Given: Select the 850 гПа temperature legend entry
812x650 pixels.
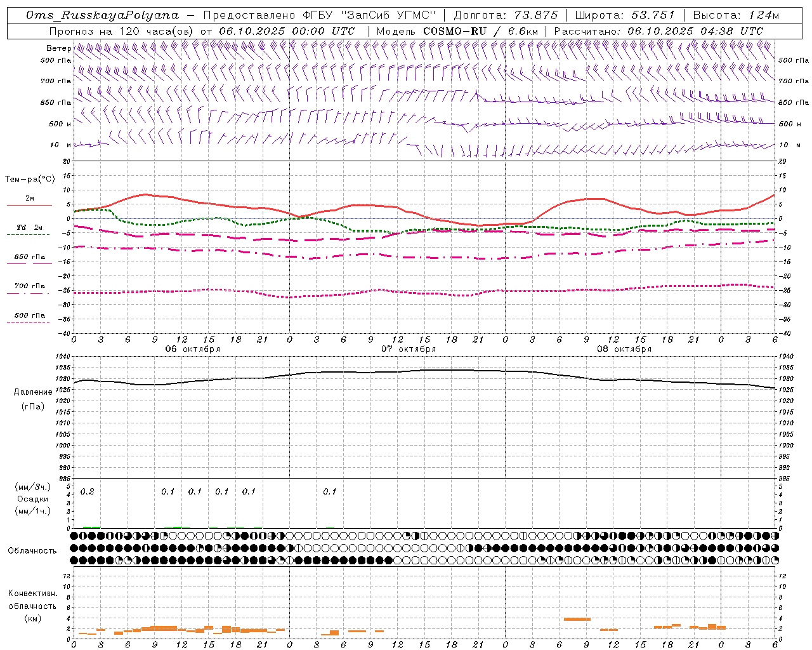Looking at the screenshot, I should click(x=30, y=257).
